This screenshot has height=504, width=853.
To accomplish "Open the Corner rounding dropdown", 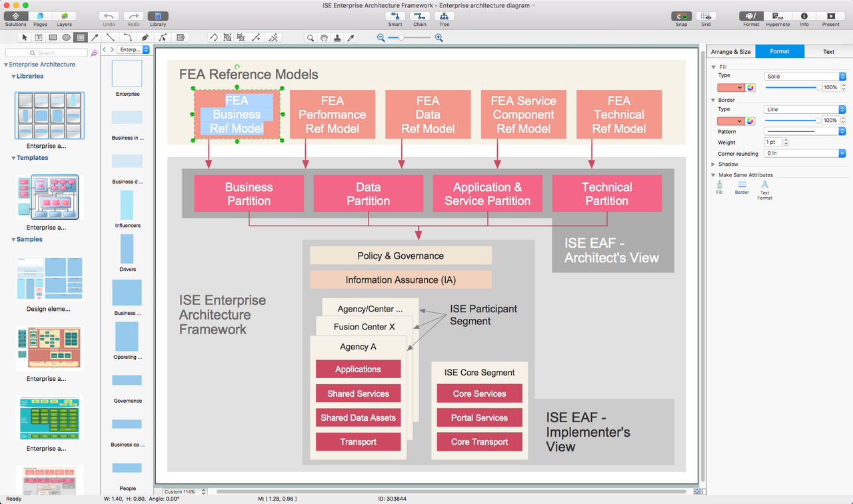I will 804,153.
